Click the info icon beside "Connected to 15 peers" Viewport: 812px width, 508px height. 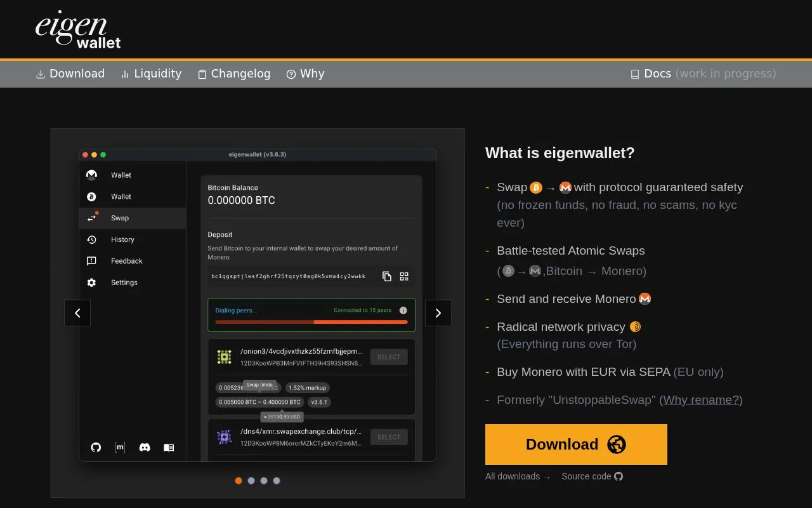click(x=403, y=311)
